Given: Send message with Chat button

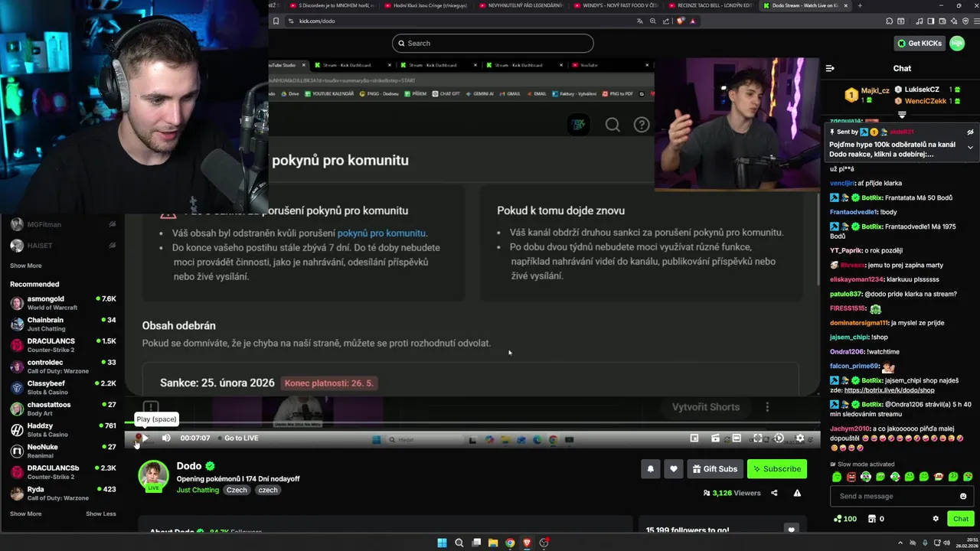Looking at the screenshot, I should click(x=960, y=519).
